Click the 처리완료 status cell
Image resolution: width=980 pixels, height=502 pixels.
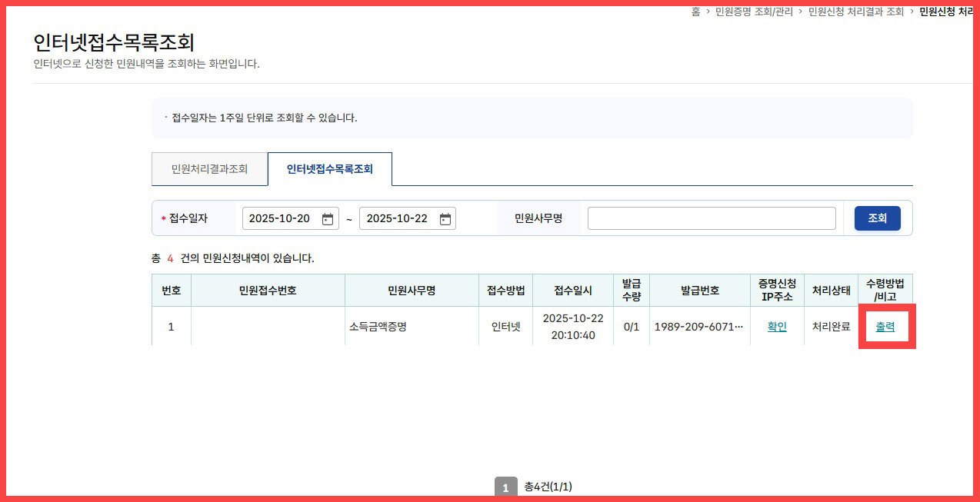click(x=831, y=326)
